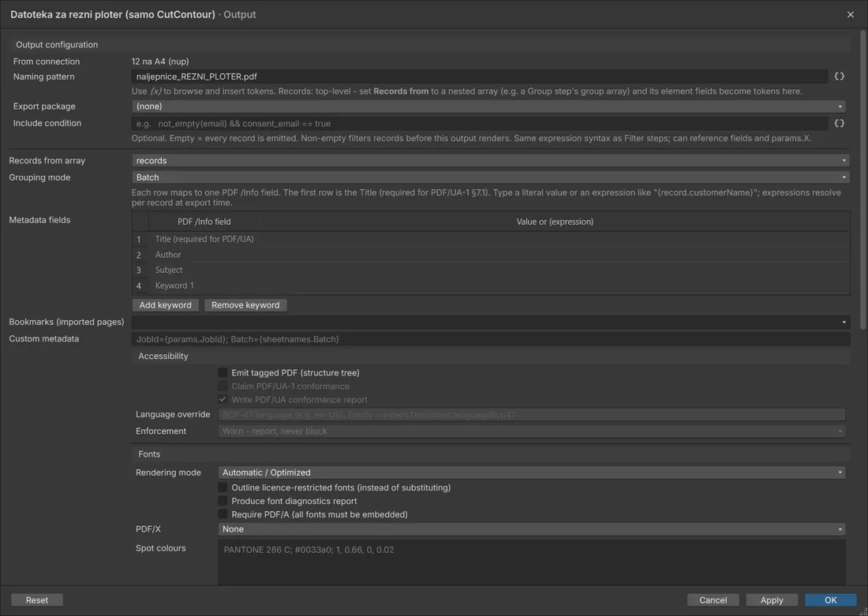Click Add keyword button
This screenshot has width=868, height=616.
[166, 305]
